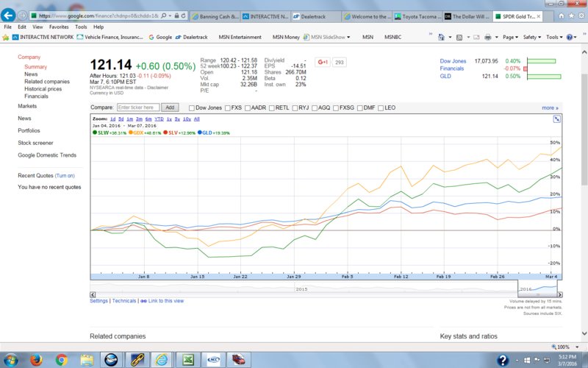Click timeline scroll left arrow
Image resolution: width=588 pixels, height=368 pixels.
(93, 295)
